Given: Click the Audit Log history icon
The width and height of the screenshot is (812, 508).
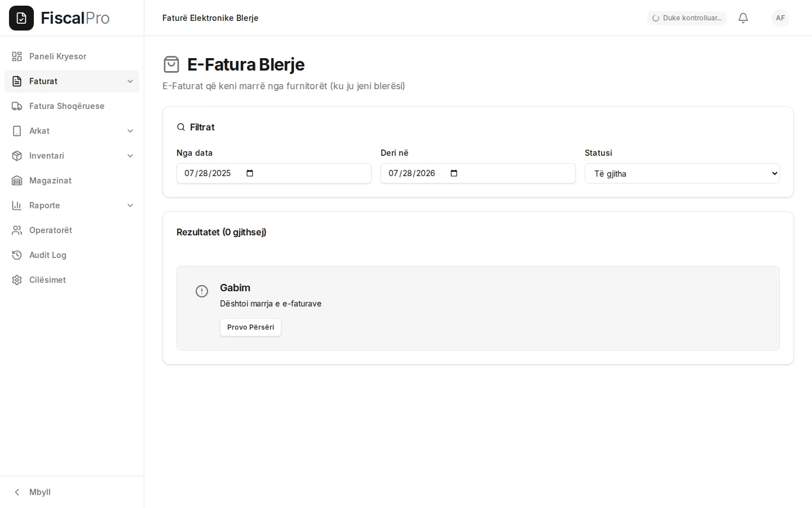Looking at the screenshot, I should click(17, 255).
